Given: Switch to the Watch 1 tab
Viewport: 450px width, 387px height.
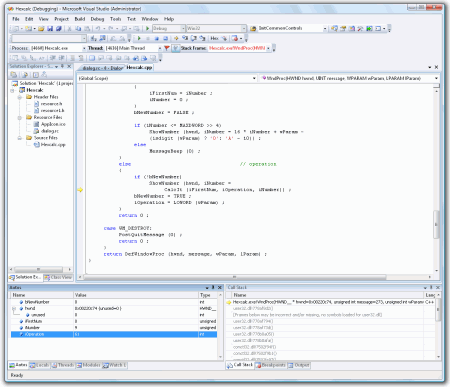Looking at the screenshot, I should pos(115,365).
